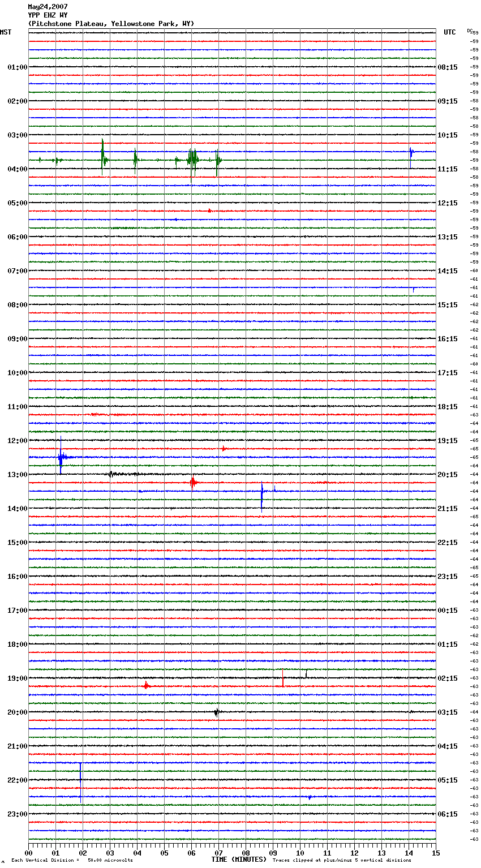
Task: Click the 22:15 UTC time label
Action: (448, 543)
